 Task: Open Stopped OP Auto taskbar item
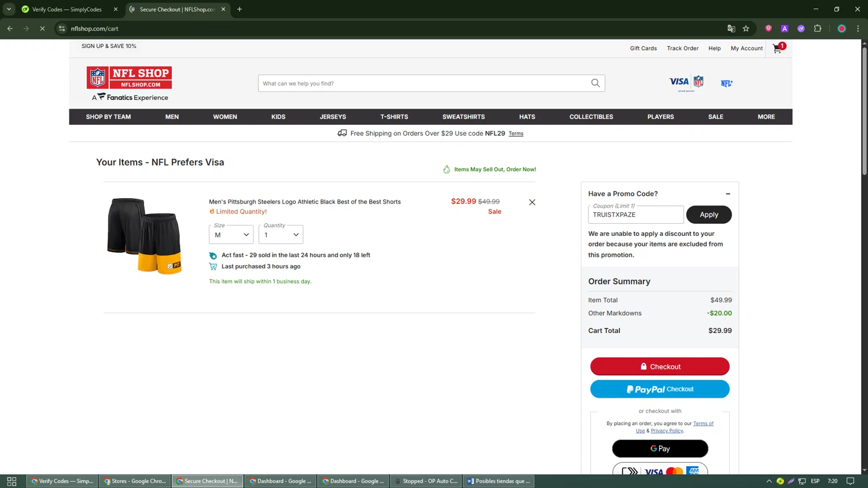coord(426,481)
